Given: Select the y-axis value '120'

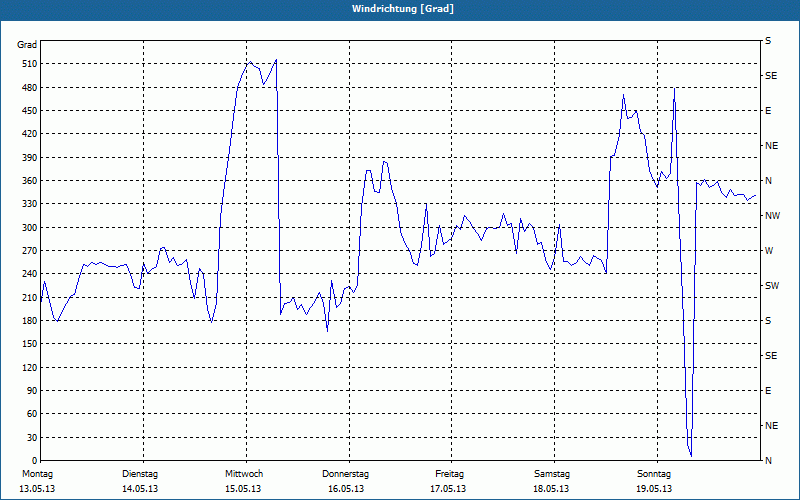Looking at the screenshot, I should [30, 367].
